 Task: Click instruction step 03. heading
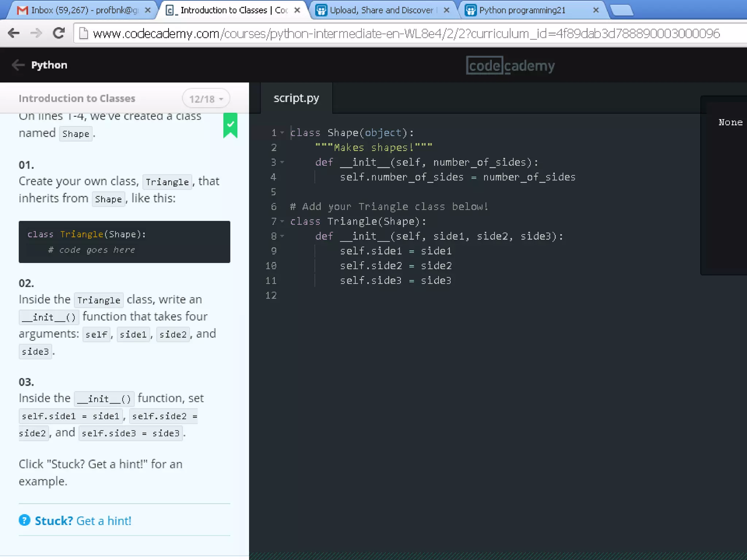click(x=26, y=382)
